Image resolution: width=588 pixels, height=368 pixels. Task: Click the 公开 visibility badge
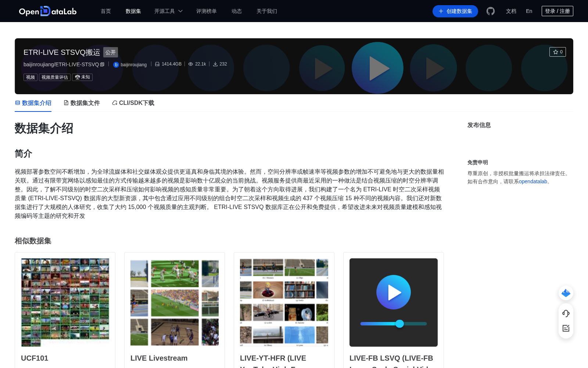coord(111,52)
